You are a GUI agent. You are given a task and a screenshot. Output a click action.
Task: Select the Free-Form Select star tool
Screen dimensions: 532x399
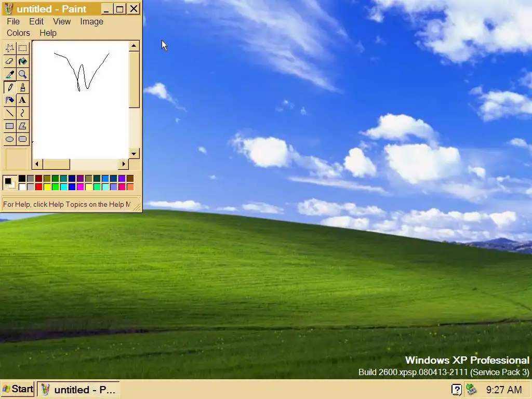[x=10, y=48]
